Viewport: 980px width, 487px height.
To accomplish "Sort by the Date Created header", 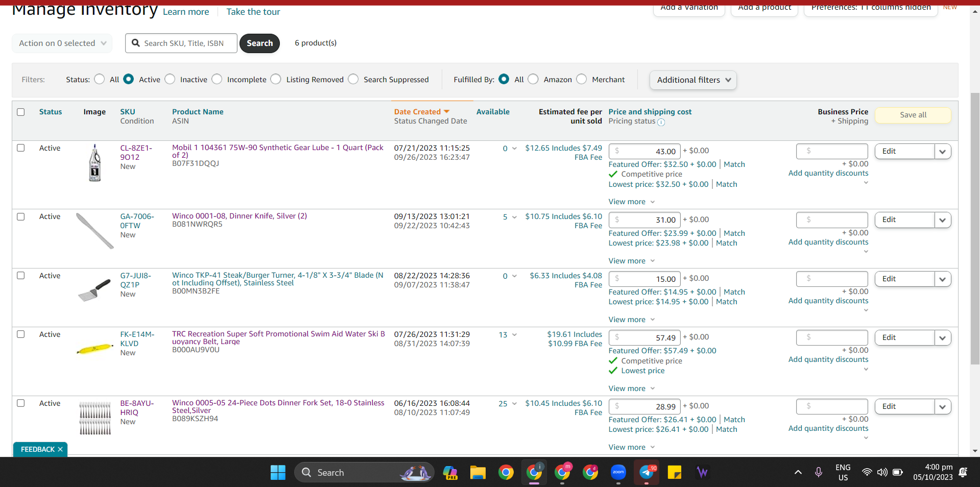I will tap(417, 112).
